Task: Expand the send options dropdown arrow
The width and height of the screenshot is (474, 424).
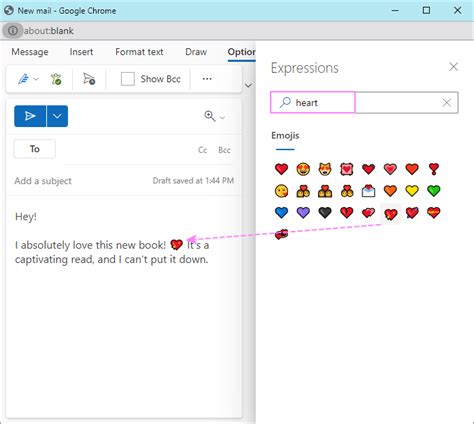Action: 57,116
